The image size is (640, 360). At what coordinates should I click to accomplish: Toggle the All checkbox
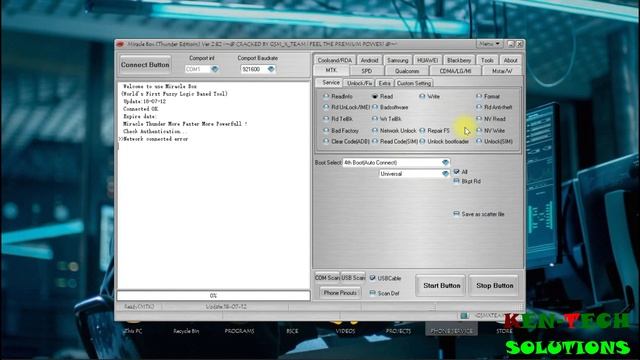(456, 171)
